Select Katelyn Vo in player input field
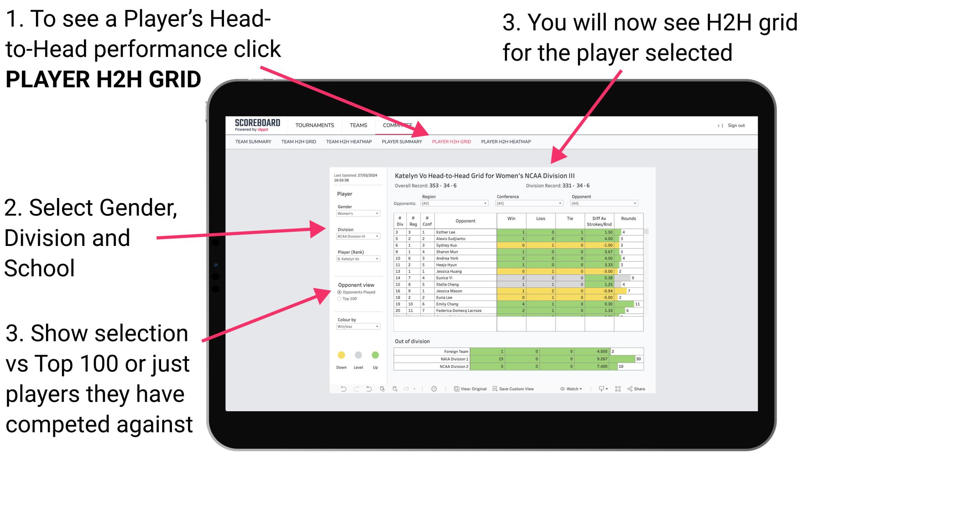This screenshot has height=527, width=980. tap(358, 259)
